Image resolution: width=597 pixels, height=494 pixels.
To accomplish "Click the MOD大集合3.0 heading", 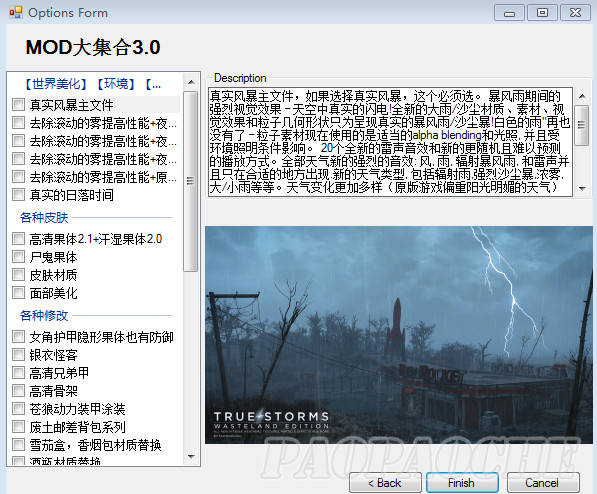I will [x=93, y=48].
